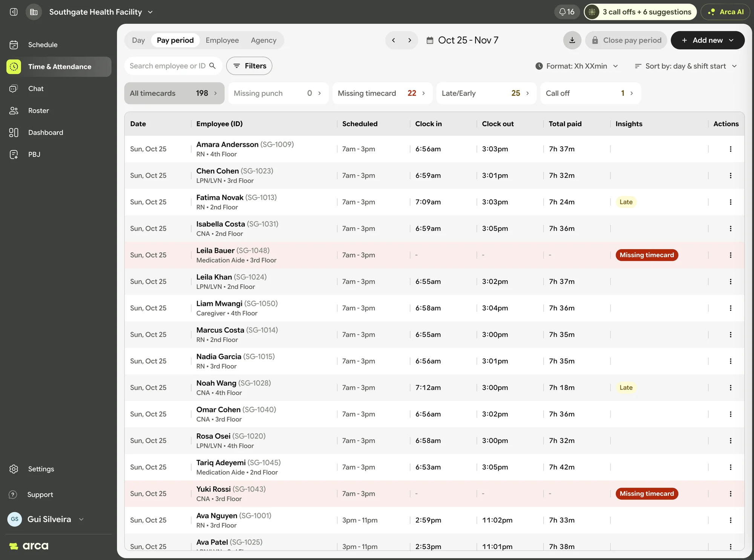The width and height of the screenshot is (754, 560).
Task: Open Filters button
Action: pos(249,66)
